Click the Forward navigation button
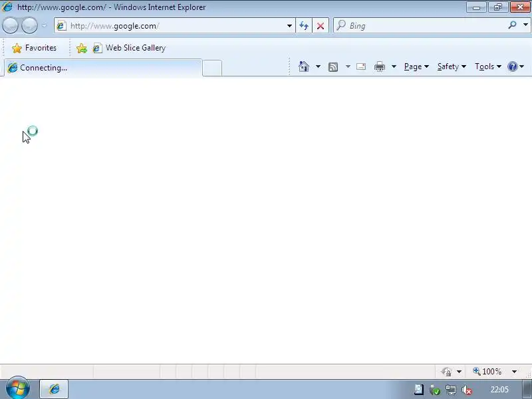The image size is (532, 399). pyautogui.click(x=29, y=26)
